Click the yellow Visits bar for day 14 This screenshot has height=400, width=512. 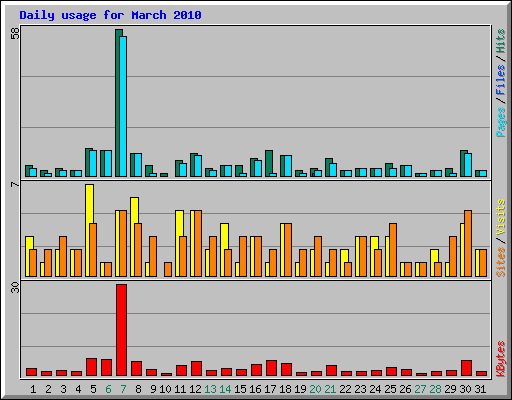click(x=224, y=250)
